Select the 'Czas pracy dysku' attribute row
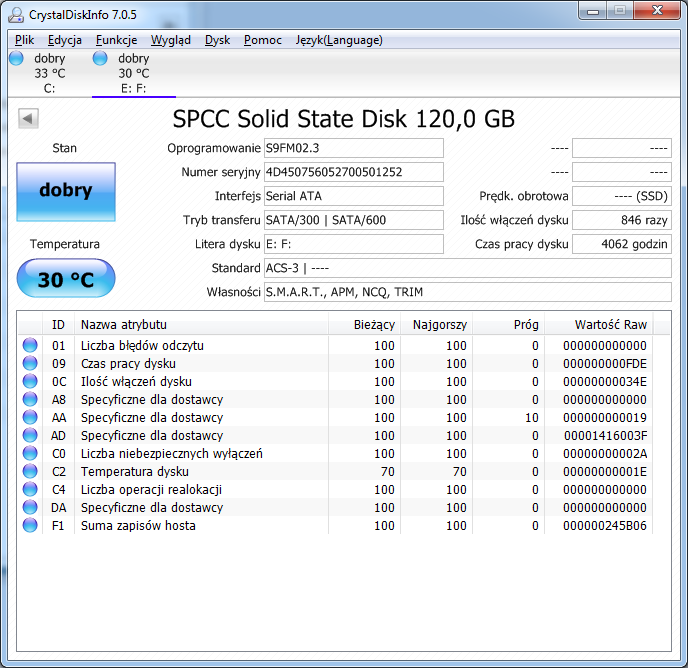This screenshot has height=670, width=692. coord(335,364)
